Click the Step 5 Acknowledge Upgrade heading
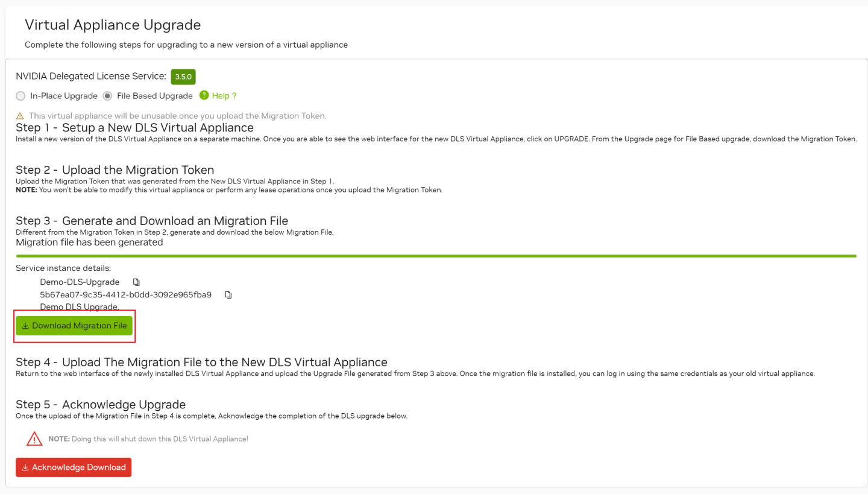 tap(101, 404)
